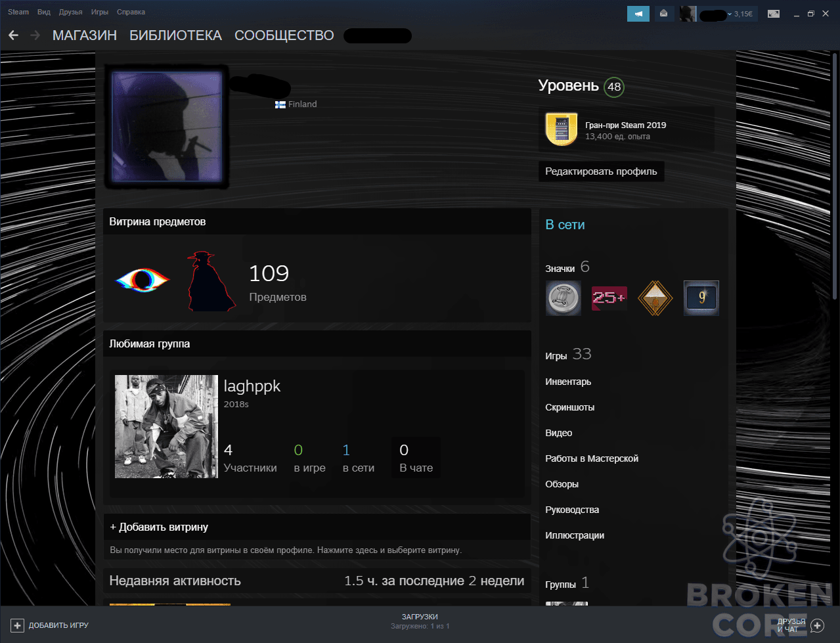Open Работы в Мастерской link
The image size is (840, 643).
pyautogui.click(x=592, y=458)
